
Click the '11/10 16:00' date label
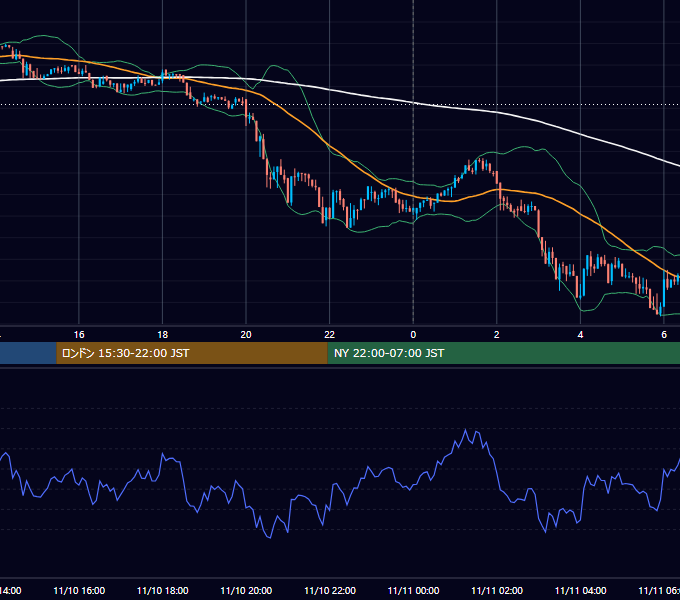click(x=79, y=590)
